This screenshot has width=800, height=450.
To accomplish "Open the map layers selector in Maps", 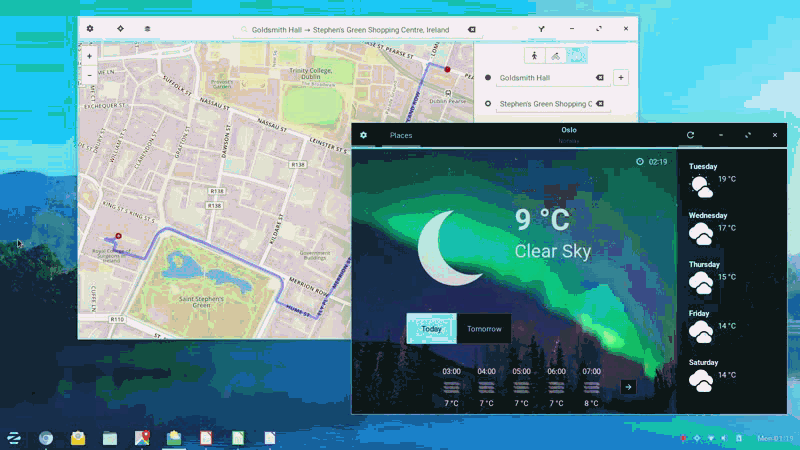I will coord(147,29).
